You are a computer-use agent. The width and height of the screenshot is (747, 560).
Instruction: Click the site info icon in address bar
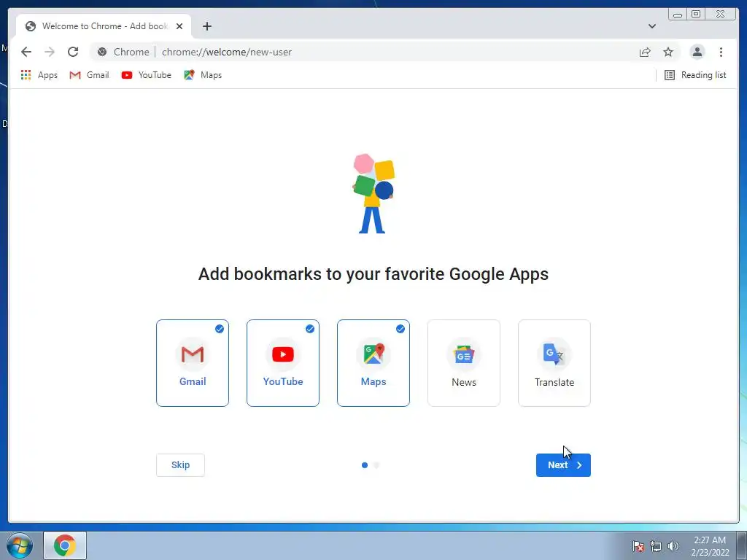(x=102, y=52)
